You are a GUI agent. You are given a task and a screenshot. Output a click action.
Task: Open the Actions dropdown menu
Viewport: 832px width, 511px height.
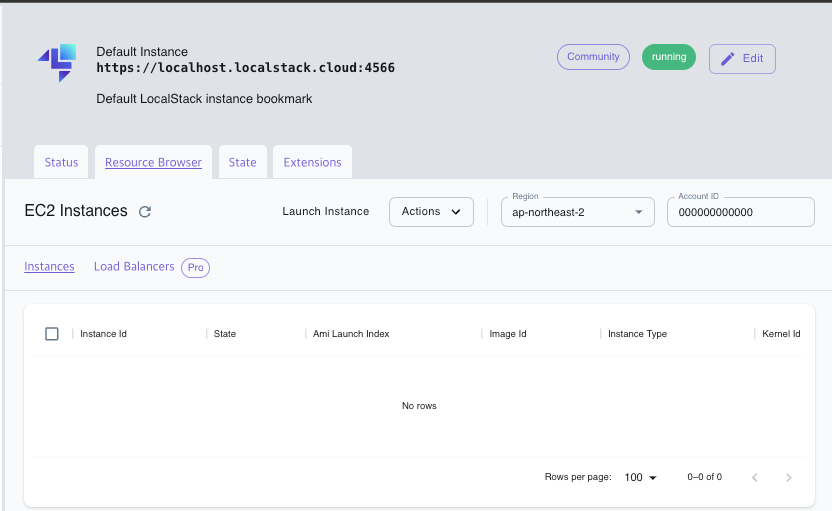pyautogui.click(x=431, y=212)
